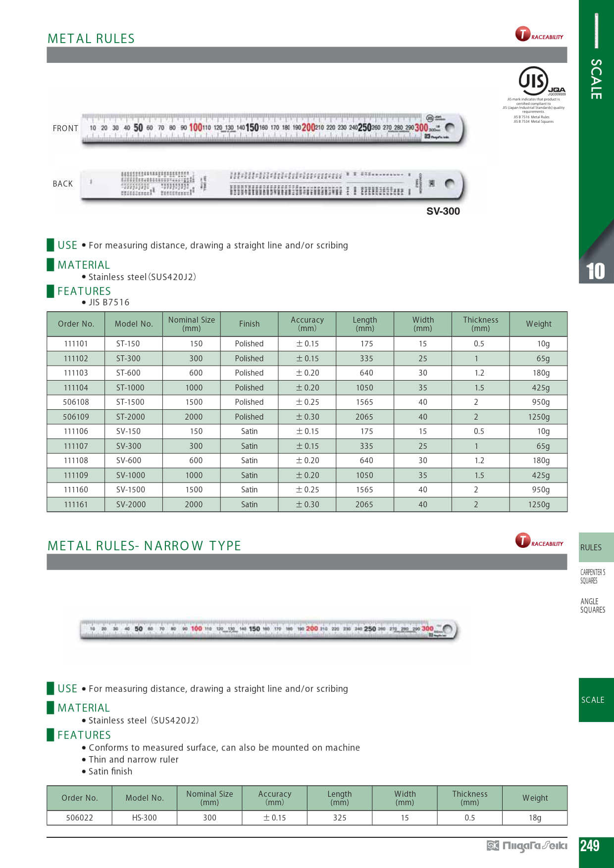Screen dimensions: 614x868
Task: Click the METAL RULES section title
Action: pyautogui.click(x=91, y=39)
